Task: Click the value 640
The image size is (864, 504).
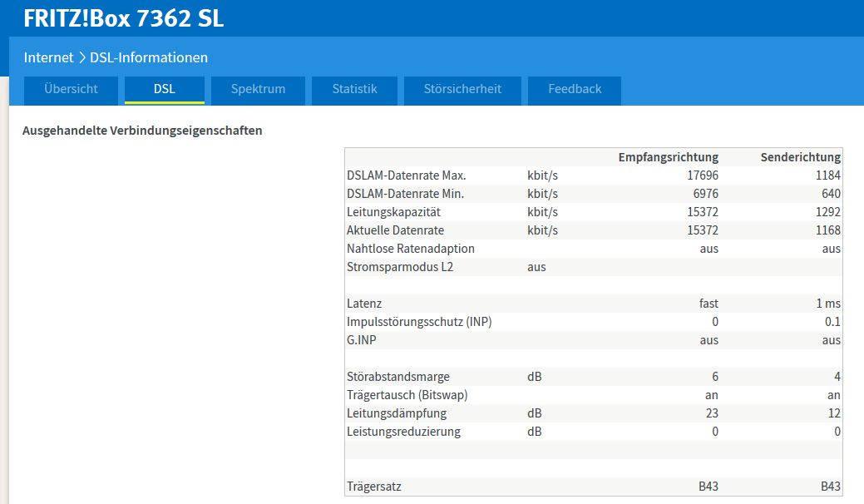Action: [831, 193]
